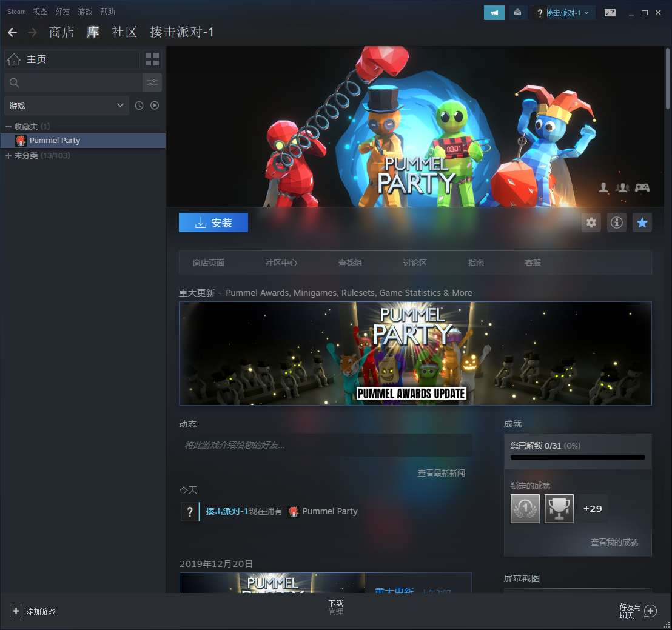The height and width of the screenshot is (630, 672).
Task: Open 社区中心 link
Action: (281, 263)
